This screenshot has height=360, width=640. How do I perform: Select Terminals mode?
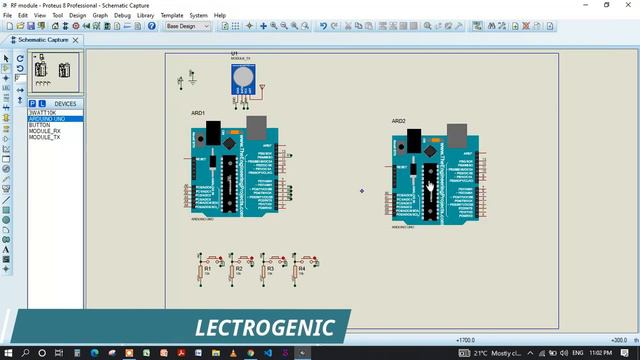click(x=6, y=129)
